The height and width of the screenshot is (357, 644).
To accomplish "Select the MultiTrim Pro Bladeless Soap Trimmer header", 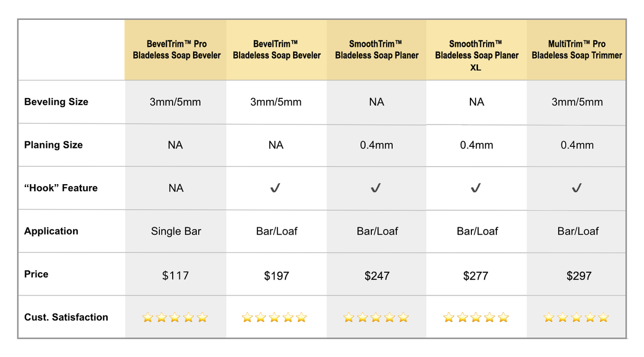I will [577, 50].
